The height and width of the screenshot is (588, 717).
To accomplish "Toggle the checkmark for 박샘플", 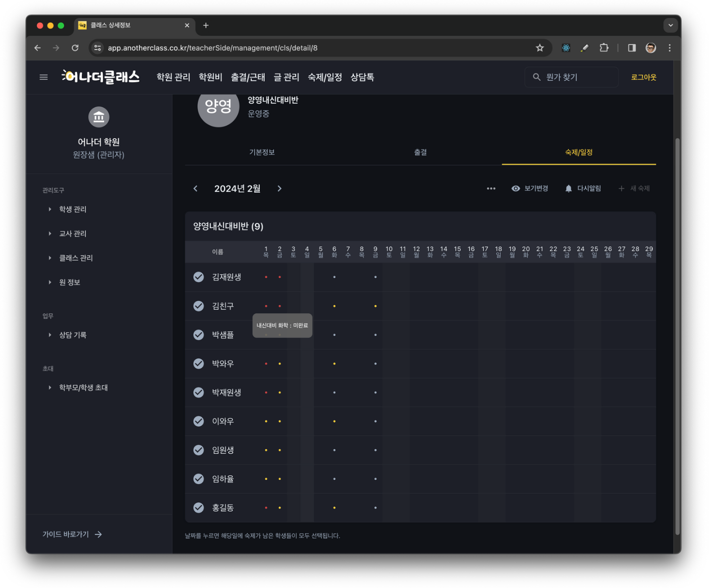I will [x=198, y=335].
